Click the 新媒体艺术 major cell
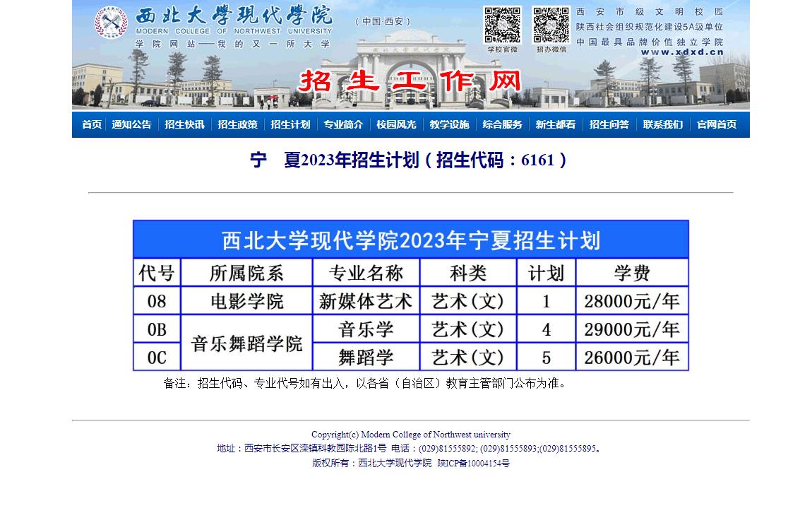This screenshot has height=530, width=812. pos(366,301)
